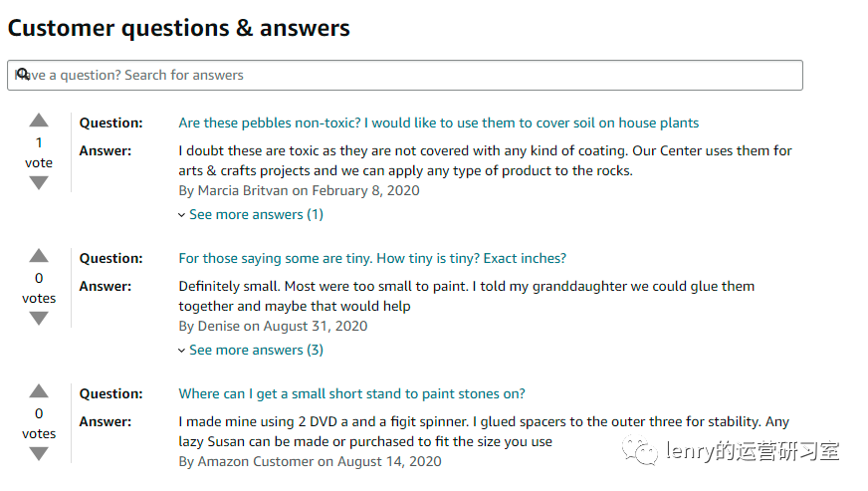Upvote the 'How tiny is tiny' question
The width and height of the screenshot is (868, 491).
tap(39, 256)
